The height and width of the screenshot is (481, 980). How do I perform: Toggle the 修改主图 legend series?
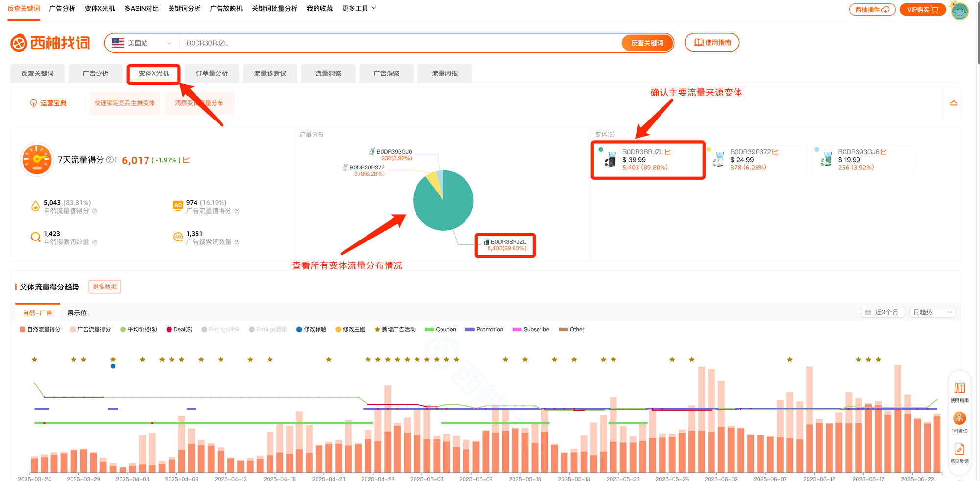[x=350, y=329]
